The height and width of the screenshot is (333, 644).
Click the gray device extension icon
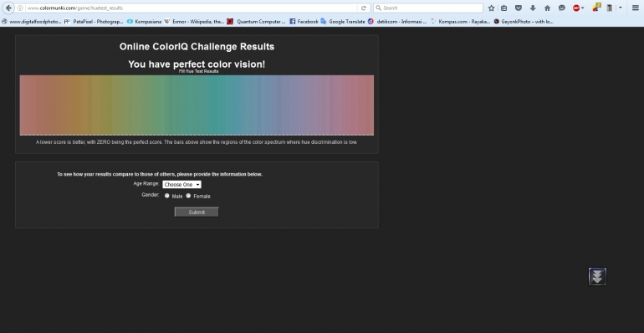[x=610, y=8]
